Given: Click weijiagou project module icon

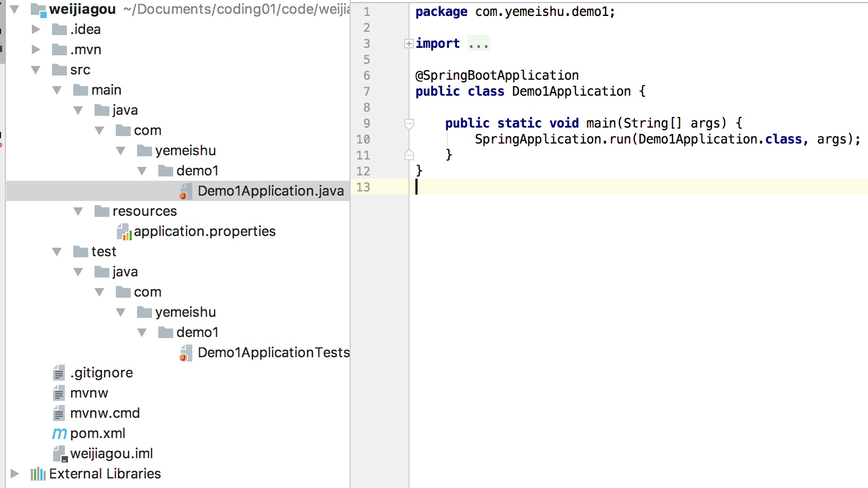Looking at the screenshot, I should tap(38, 10).
